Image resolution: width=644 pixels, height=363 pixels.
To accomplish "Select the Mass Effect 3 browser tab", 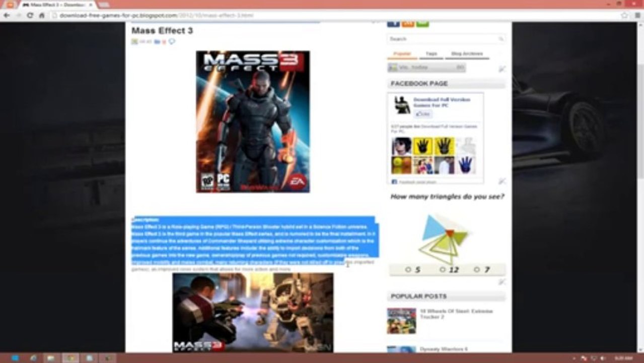I will pyautogui.click(x=56, y=5).
